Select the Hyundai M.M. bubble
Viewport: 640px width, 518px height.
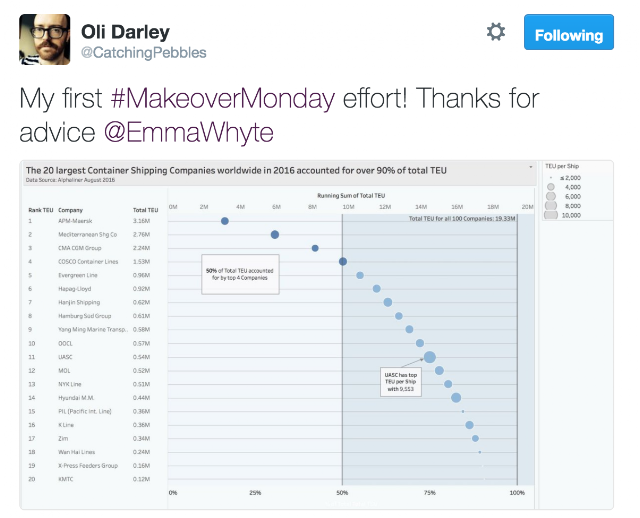(x=456, y=398)
